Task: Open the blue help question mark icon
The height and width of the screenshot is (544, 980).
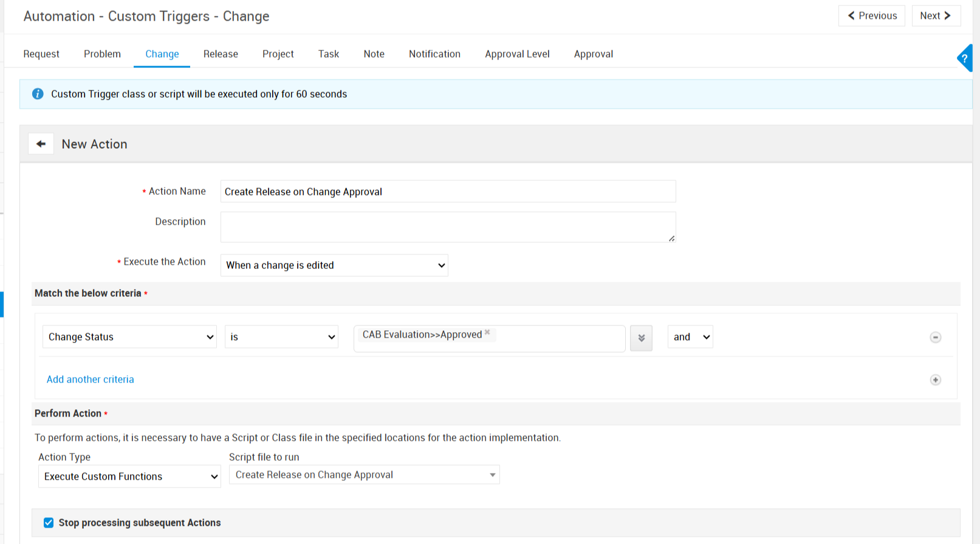Action: coord(965,58)
